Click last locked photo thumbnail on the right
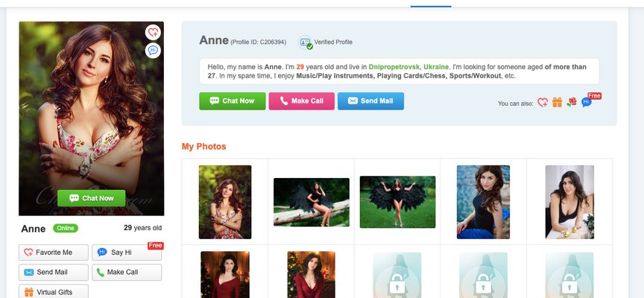The height and width of the screenshot is (298, 644). point(569,275)
